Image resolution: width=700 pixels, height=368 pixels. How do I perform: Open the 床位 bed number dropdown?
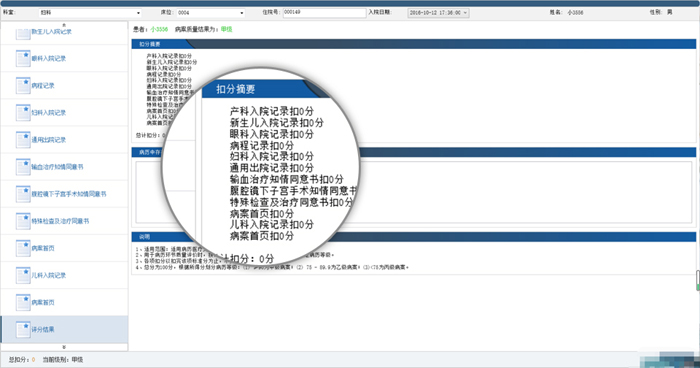[x=211, y=13]
